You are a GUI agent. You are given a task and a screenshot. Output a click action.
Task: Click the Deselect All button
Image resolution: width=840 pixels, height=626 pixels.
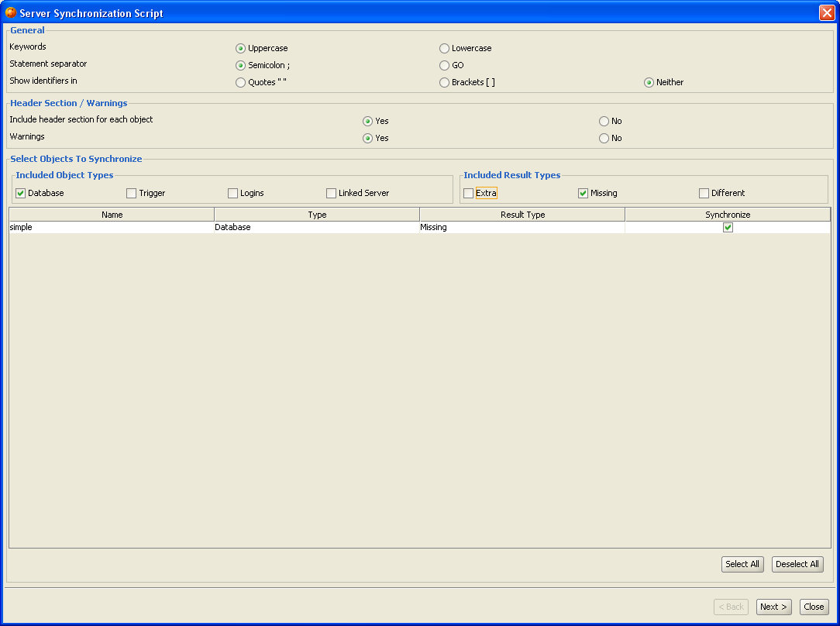[x=797, y=565]
